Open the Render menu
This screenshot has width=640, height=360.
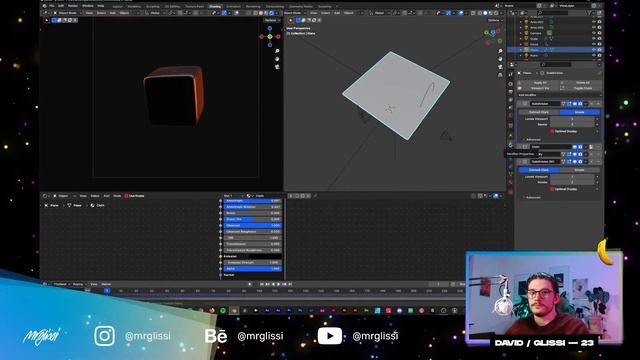tap(73, 6)
